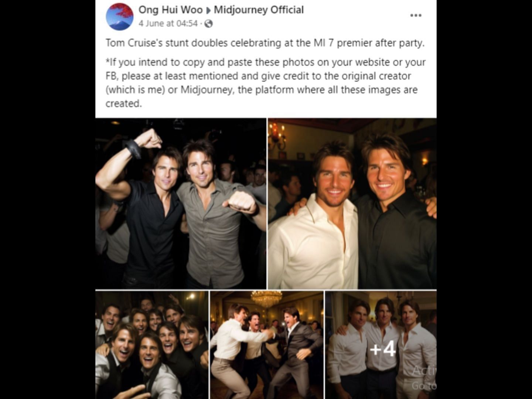
Task: Open photo of white and black shirted men
Action: [x=352, y=204]
